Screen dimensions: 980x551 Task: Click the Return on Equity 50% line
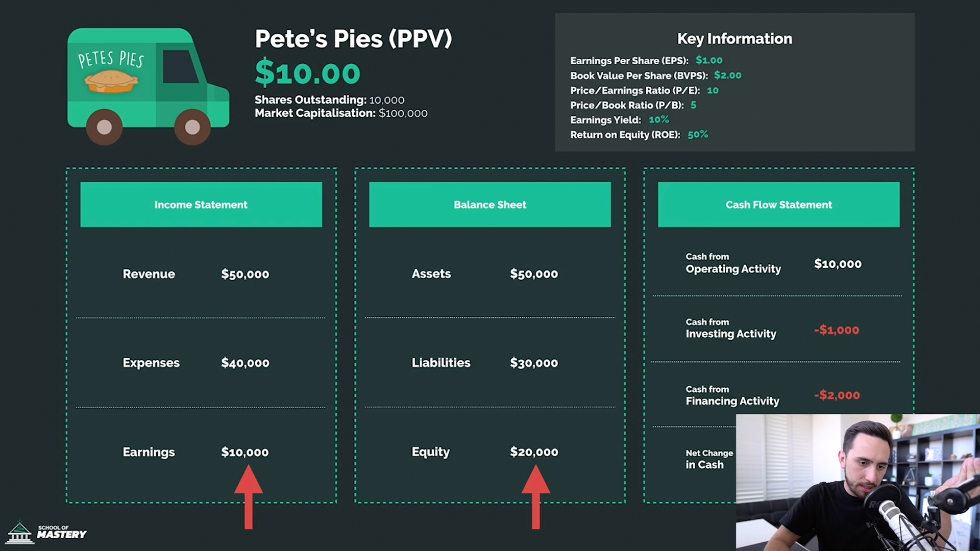click(639, 135)
